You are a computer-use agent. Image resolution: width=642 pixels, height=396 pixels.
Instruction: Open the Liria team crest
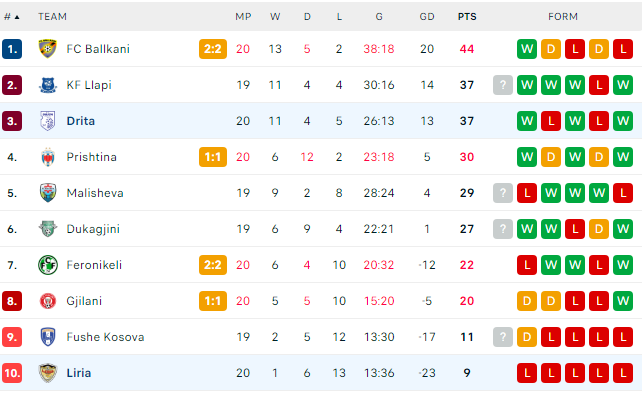click(47, 373)
